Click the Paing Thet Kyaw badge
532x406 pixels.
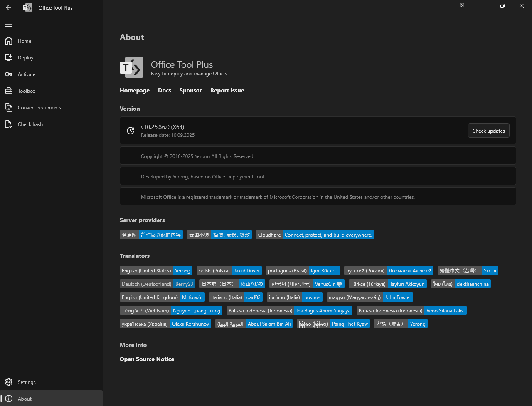(333, 324)
